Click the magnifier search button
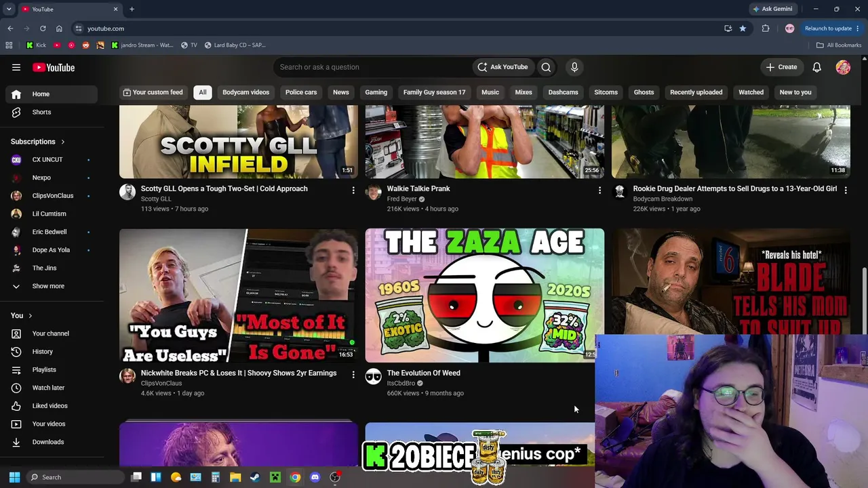868x488 pixels. pyautogui.click(x=546, y=67)
